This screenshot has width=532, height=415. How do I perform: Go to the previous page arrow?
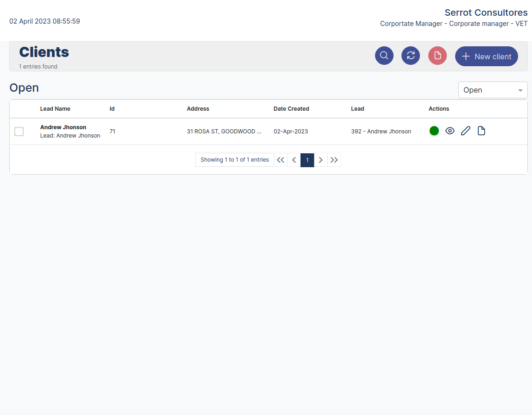tap(294, 160)
